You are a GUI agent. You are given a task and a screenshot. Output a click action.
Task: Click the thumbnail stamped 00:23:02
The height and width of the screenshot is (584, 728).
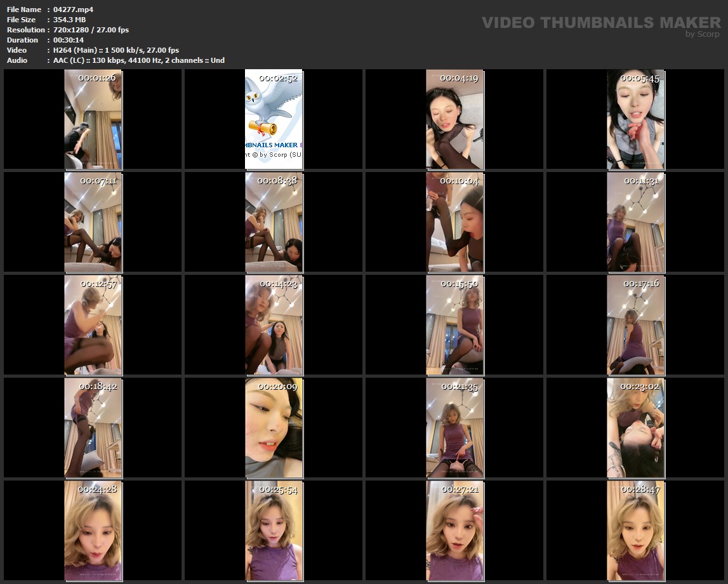[x=635, y=428]
